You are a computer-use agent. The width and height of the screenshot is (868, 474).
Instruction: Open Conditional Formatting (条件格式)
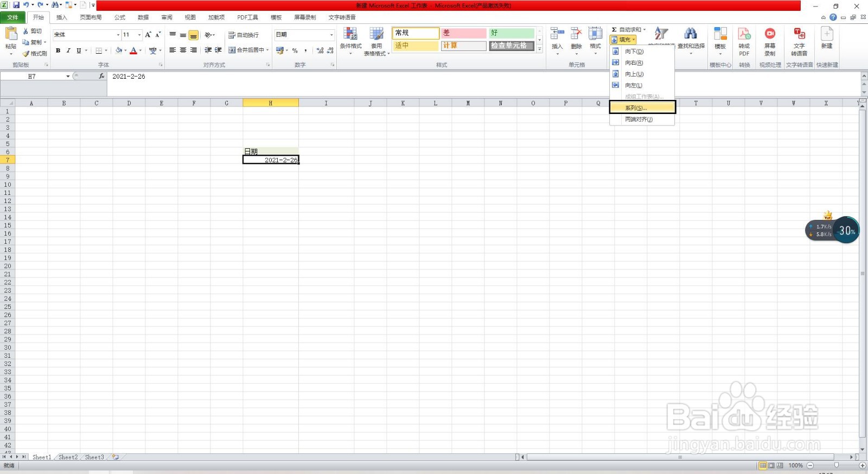click(x=350, y=40)
